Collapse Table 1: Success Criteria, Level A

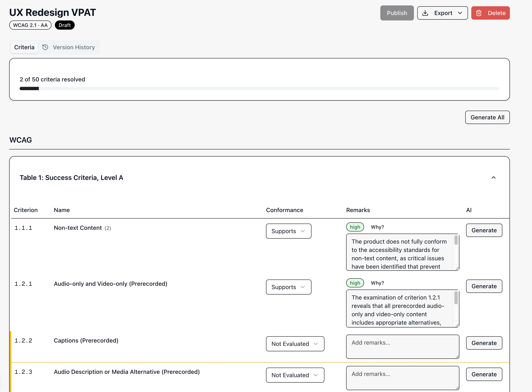[494, 177]
